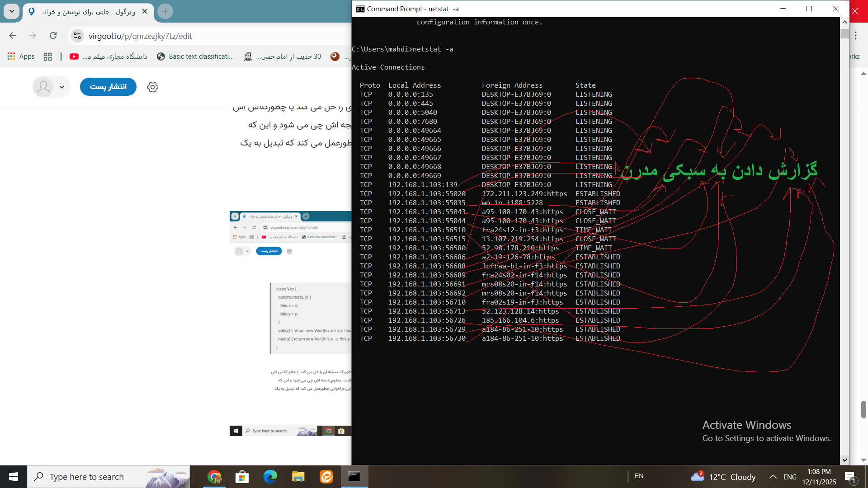Click the site information icon in the address bar
This screenshot has width=868, height=488.
coord(77,36)
